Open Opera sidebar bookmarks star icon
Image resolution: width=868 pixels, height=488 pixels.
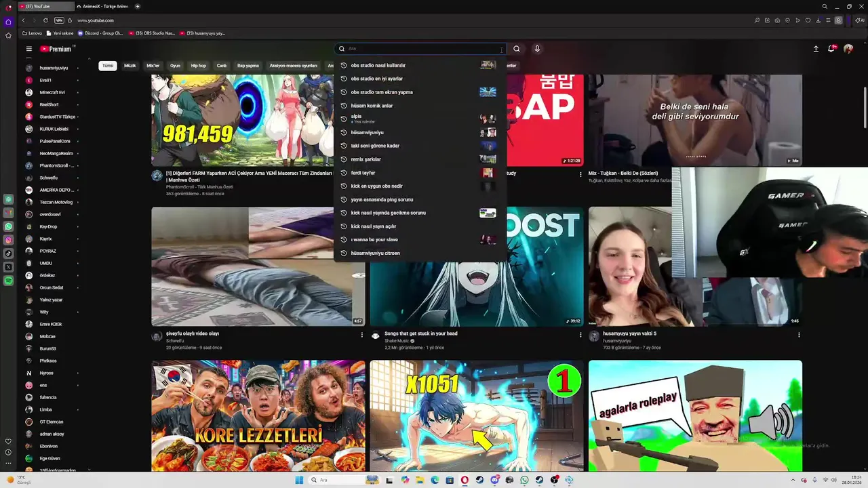click(x=8, y=35)
